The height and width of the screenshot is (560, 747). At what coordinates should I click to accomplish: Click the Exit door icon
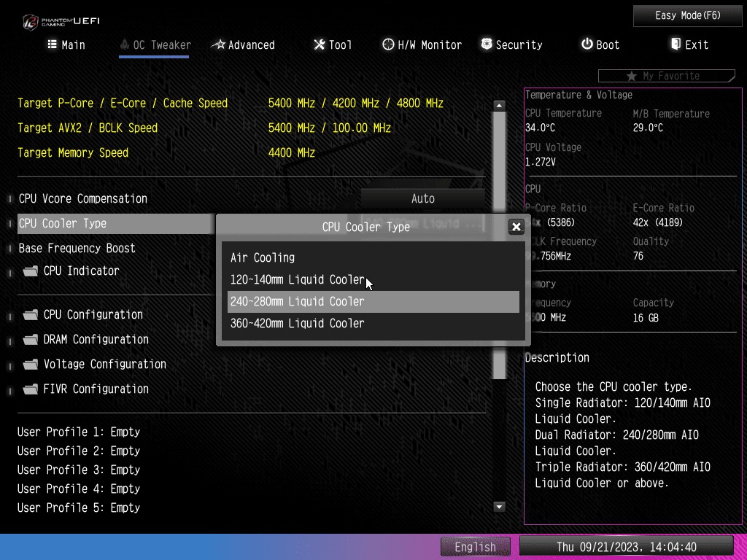676,44
